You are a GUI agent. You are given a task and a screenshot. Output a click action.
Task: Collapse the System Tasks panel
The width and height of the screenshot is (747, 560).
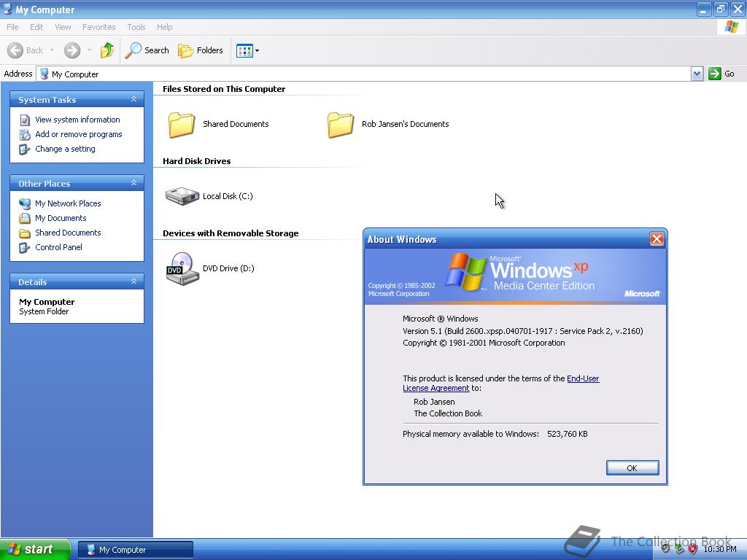133,99
